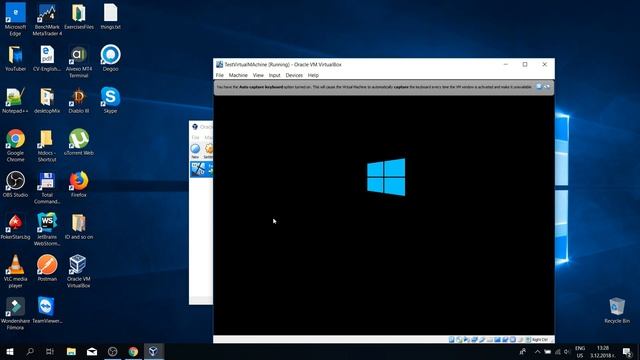The image size is (640, 360).
Task: Select the ExercisesFiles folder
Action: tap(79, 17)
